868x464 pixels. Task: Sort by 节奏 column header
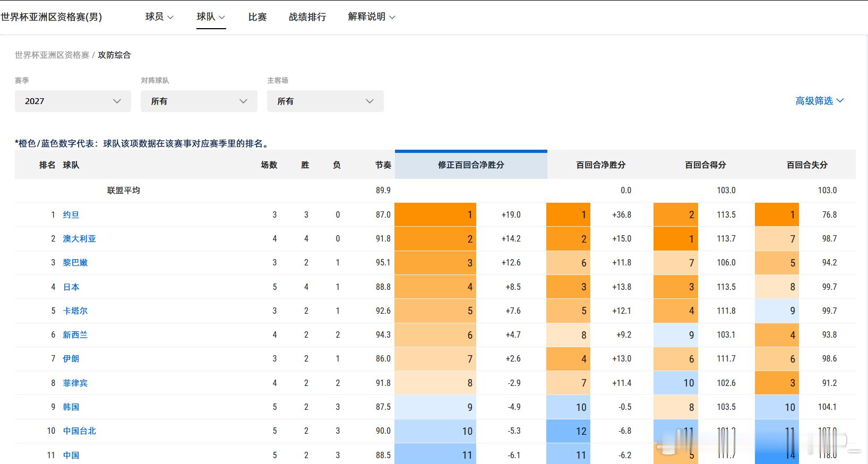pyautogui.click(x=383, y=165)
